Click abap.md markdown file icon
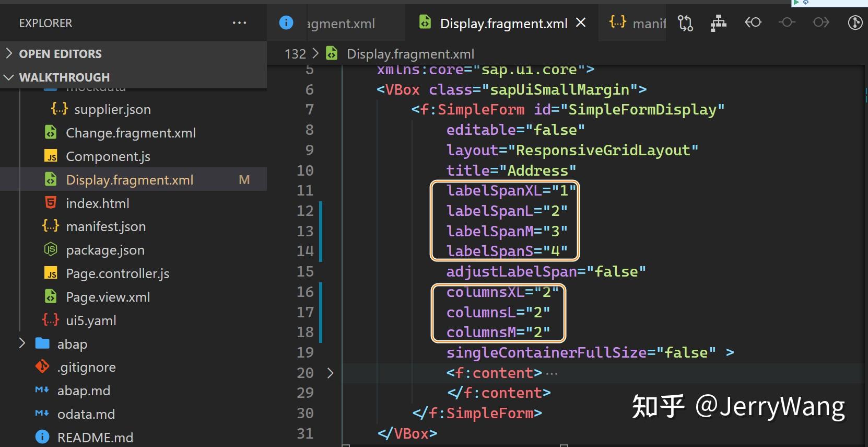The image size is (868, 447). (42, 390)
